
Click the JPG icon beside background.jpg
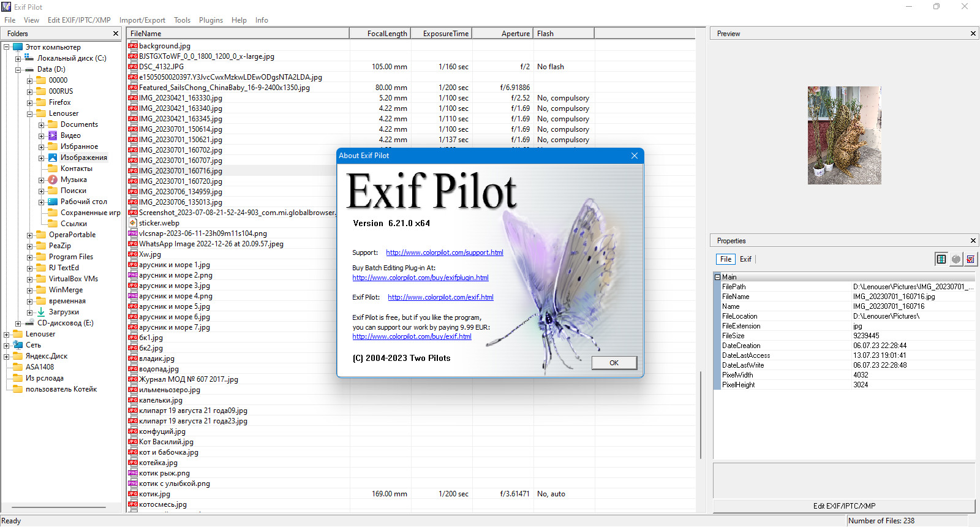(x=132, y=46)
